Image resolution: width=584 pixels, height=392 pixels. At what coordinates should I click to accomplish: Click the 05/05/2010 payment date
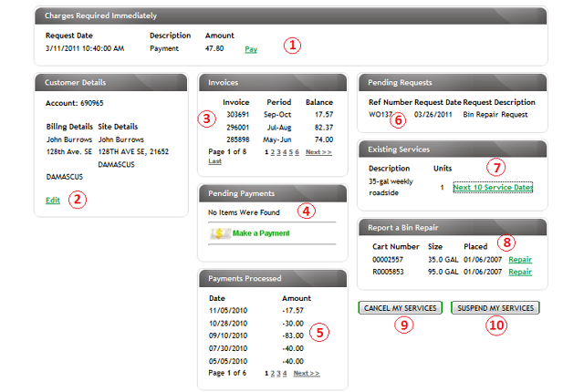click(228, 361)
